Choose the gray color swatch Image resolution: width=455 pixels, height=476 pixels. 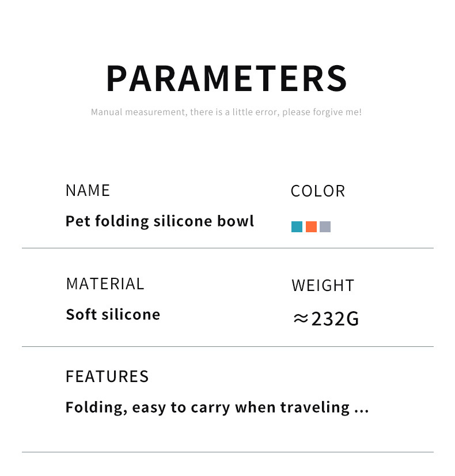tap(325, 226)
